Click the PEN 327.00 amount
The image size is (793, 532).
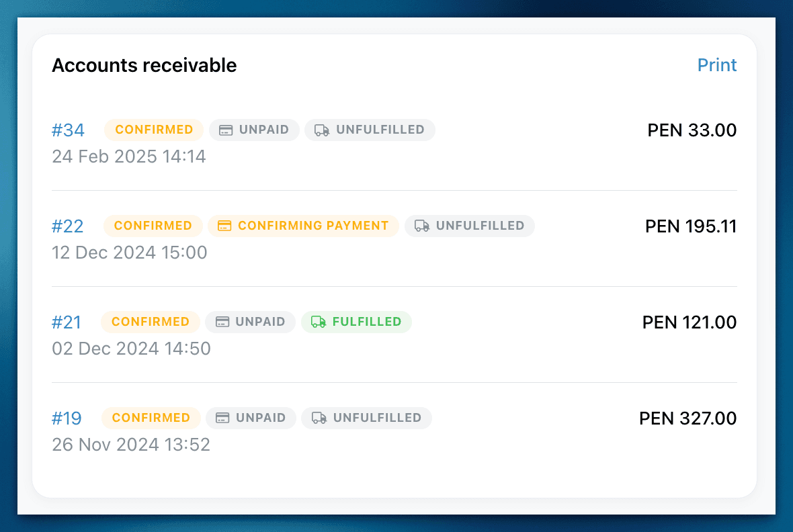click(687, 418)
